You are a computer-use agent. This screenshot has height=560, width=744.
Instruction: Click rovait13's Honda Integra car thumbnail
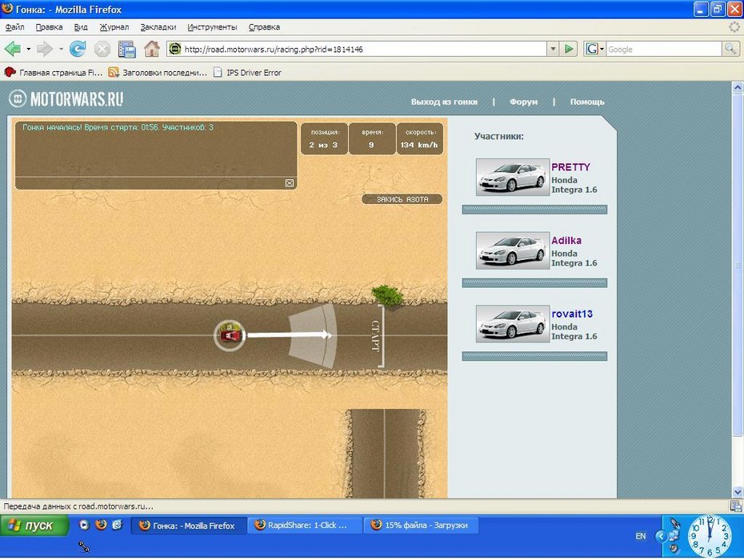click(513, 324)
